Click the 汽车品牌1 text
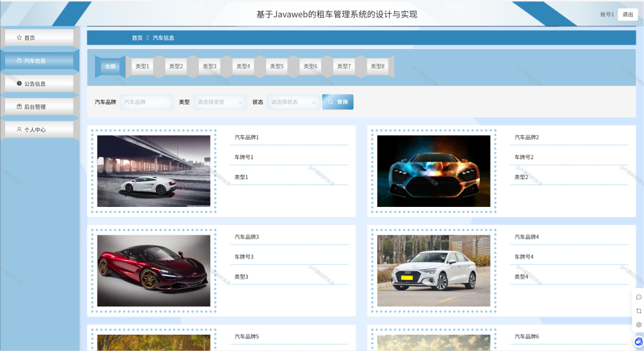Viewport: 644px width, 351px height. point(247,137)
